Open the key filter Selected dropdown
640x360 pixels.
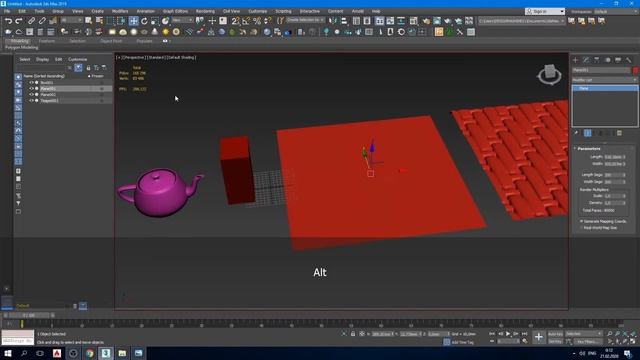584,334
